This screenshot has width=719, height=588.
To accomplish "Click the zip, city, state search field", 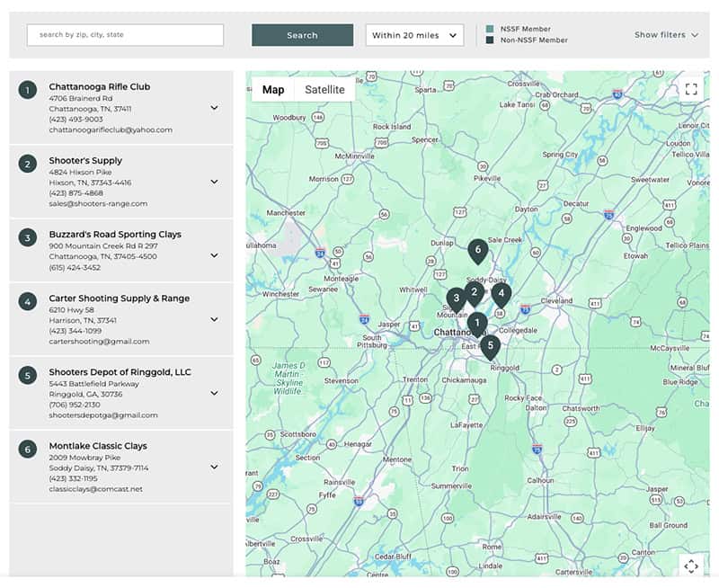I will point(125,35).
